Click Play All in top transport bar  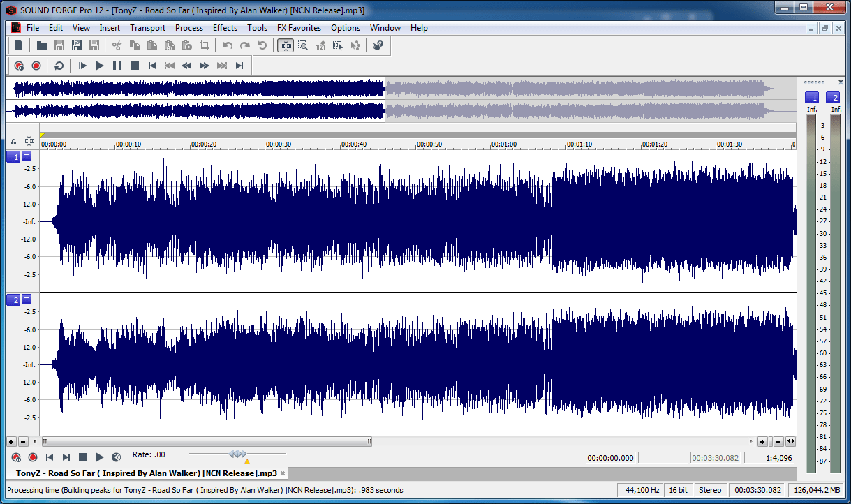[82, 66]
